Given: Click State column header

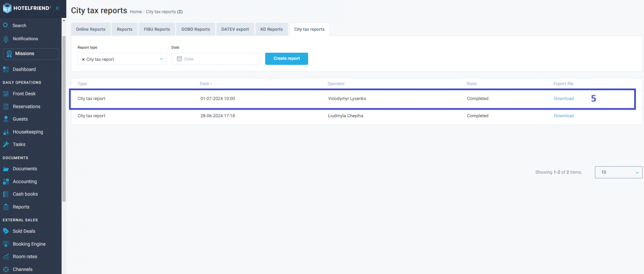Looking at the screenshot, I should tap(471, 84).
